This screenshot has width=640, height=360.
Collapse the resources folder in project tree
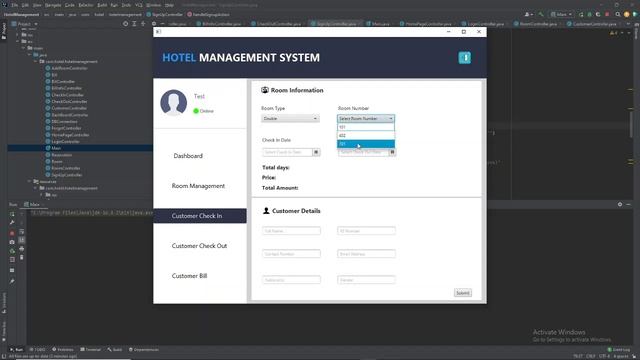click(29, 181)
